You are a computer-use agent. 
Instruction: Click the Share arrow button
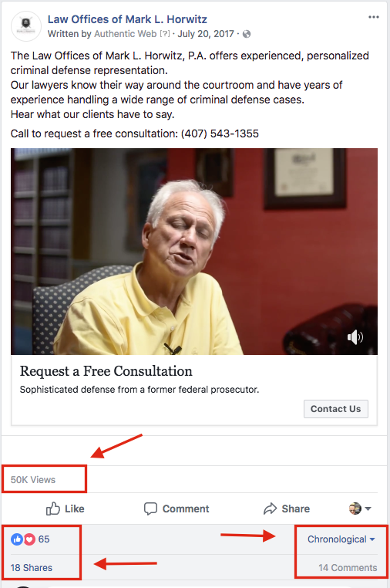tap(287, 509)
